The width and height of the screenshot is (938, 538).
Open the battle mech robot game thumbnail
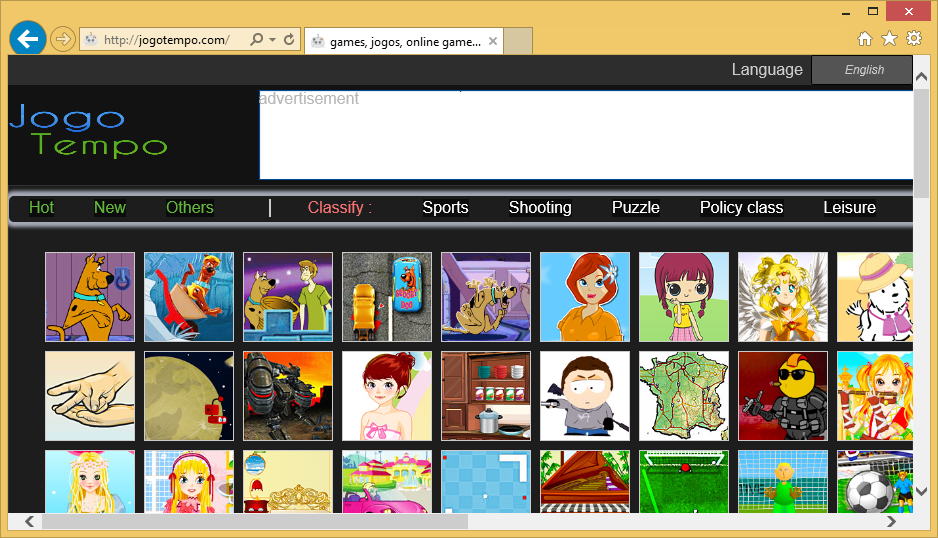pos(288,396)
